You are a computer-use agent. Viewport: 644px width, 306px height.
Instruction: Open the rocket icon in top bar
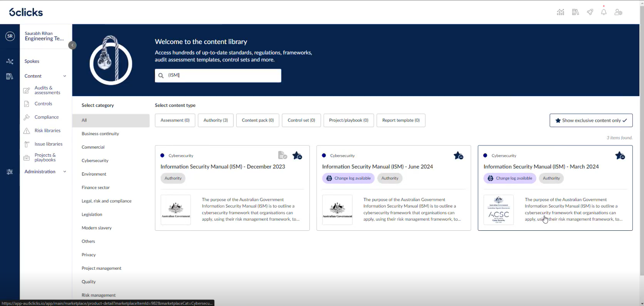point(590,12)
